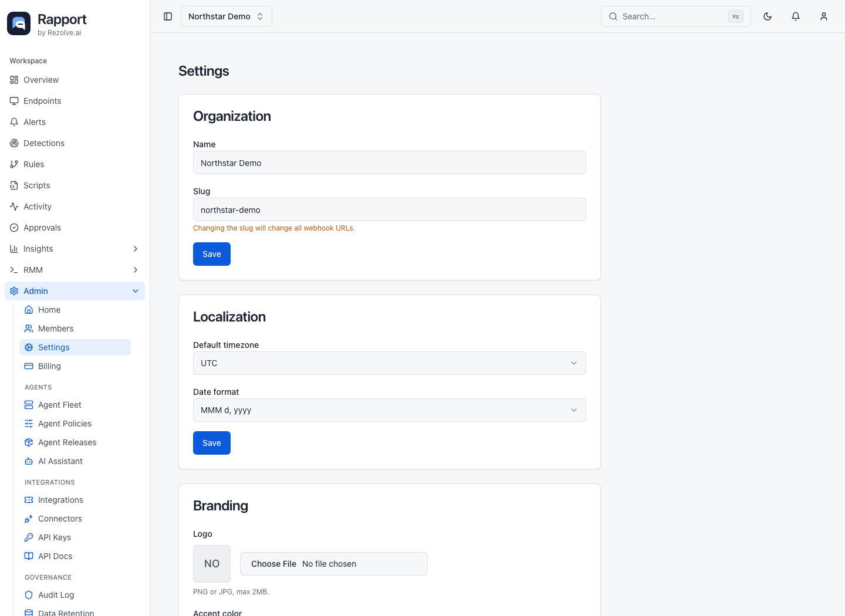Click the Approvals checkmark icon
845x616 pixels.
point(14,228)
